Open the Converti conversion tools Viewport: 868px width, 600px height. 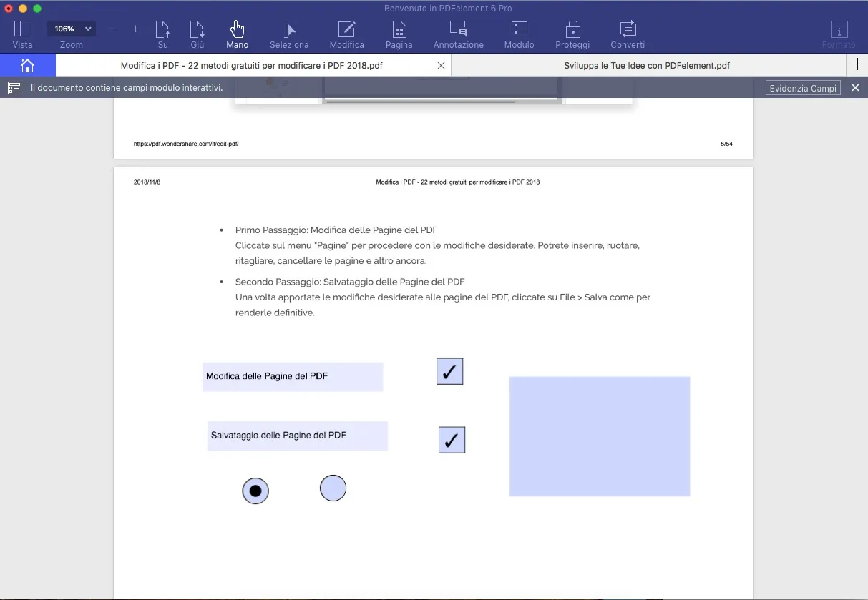[x=628, y=34]
